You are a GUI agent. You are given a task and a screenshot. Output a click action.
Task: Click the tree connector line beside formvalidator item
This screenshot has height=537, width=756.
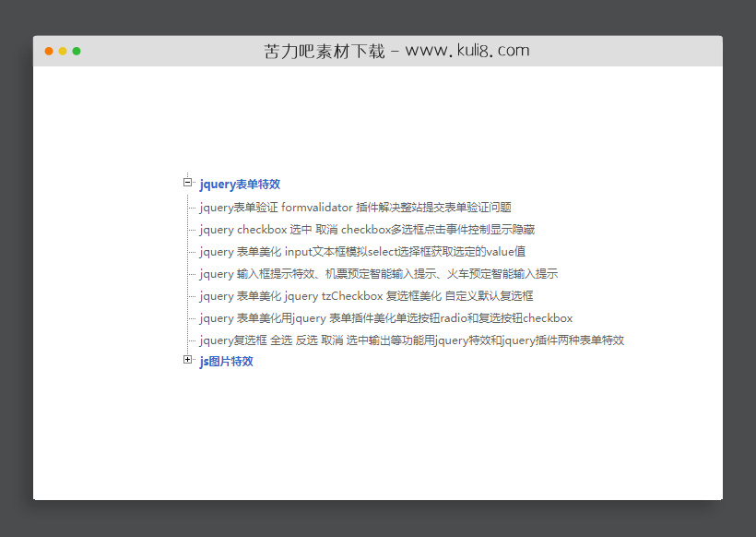pyautogui.click(x=194, y=207)
